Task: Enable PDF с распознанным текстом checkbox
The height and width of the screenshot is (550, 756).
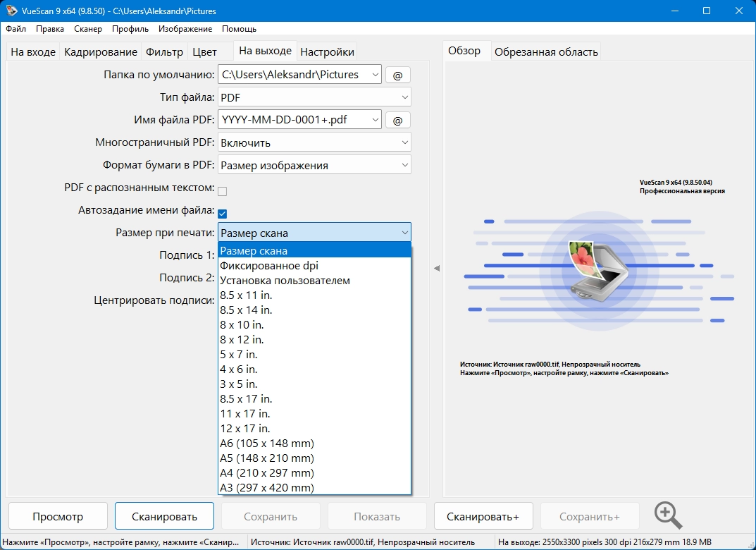Action: pos(222,191)
